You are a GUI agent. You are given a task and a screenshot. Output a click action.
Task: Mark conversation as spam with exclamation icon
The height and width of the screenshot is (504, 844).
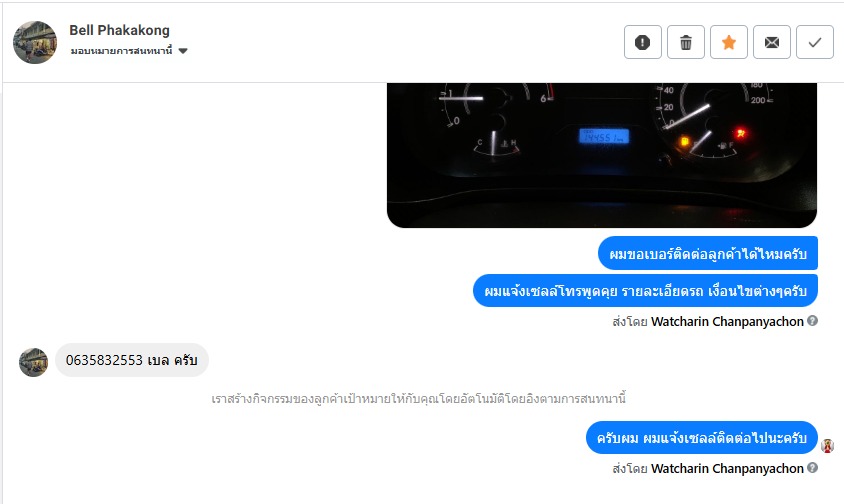tap(643, 42)
